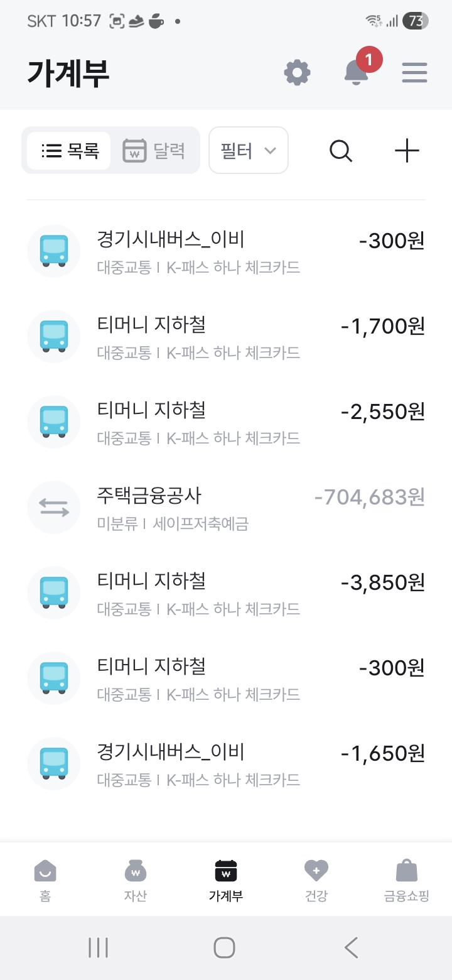This screenshot has width=452, height=980.
Task: Open the 건강 tab
Action: pyautogui.click(x=316, y=880)
